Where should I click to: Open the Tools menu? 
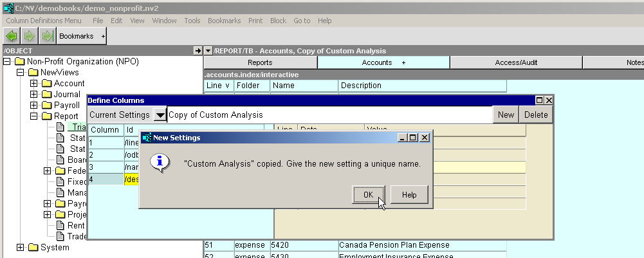click(192, 21)
